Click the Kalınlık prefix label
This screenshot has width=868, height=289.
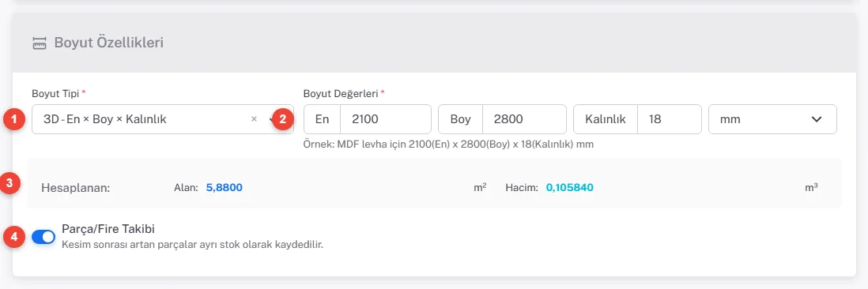click(605, 118)
